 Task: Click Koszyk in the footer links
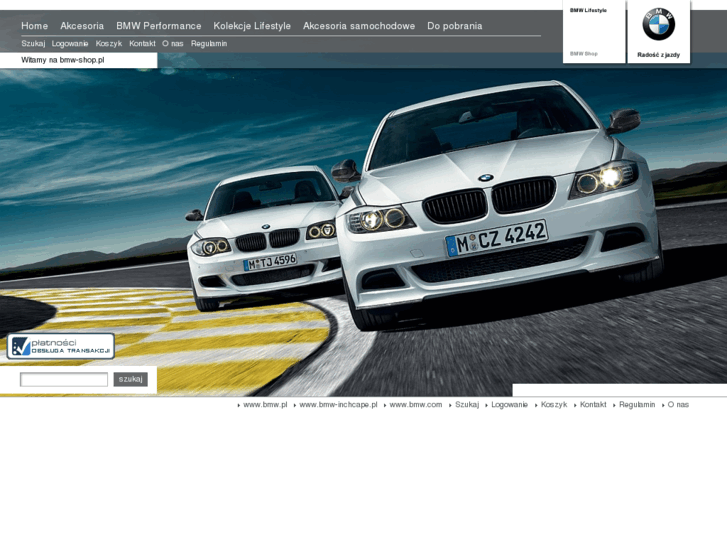pos(554,404)
